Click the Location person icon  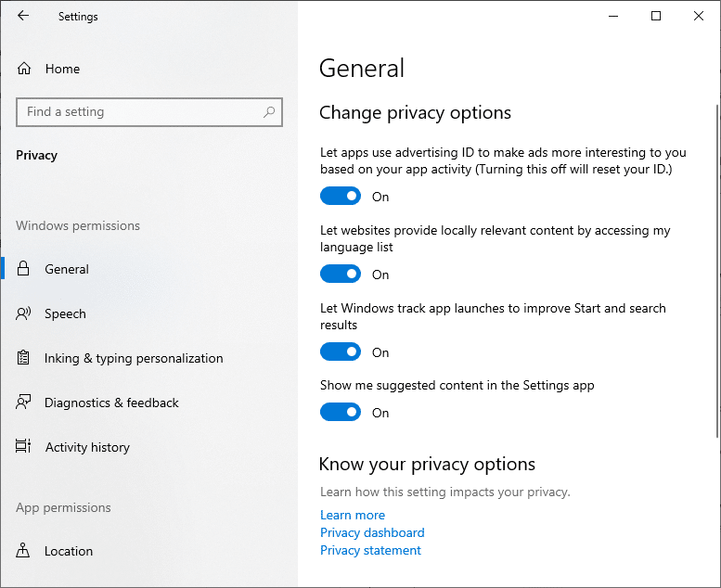(24, 551)
